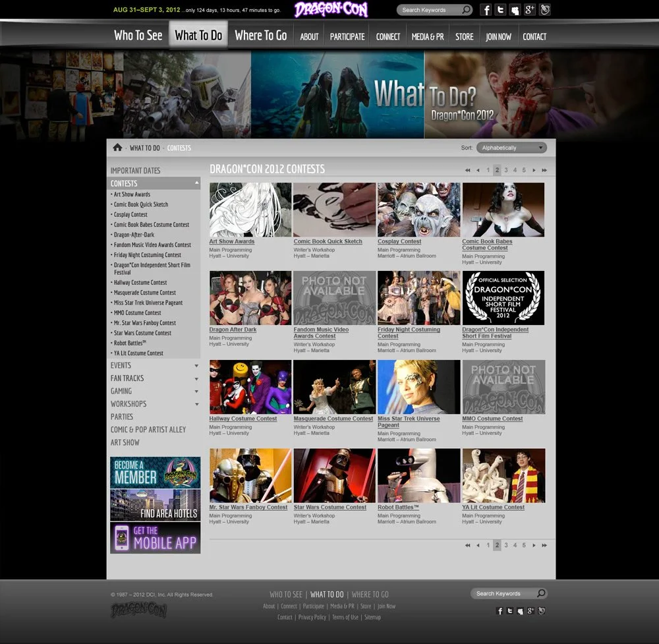The height and width of the screenshot is (644, 659).
Task: Open Important Dates in the sidebar
Action: click(x=135, y=171)
